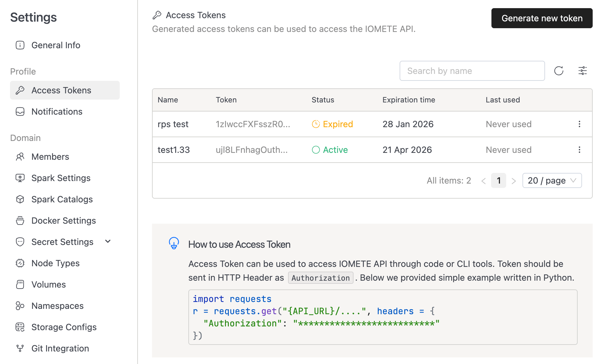Click the Node Types icon in sidebar
This screenshot has width=598, height=364.
[x=20, y=263]
